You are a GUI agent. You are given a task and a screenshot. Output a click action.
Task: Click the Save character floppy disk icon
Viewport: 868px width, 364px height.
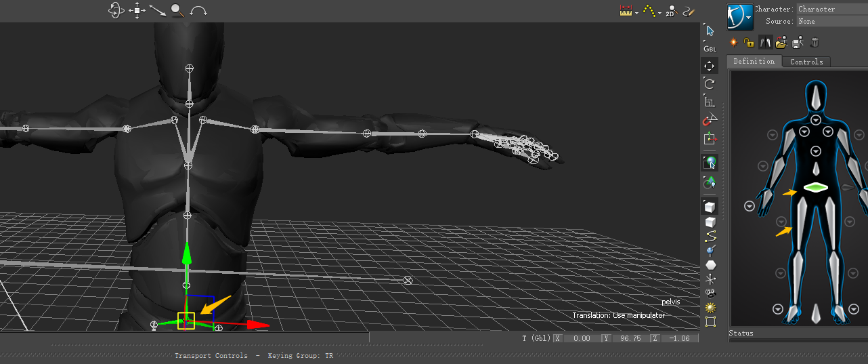798,43
